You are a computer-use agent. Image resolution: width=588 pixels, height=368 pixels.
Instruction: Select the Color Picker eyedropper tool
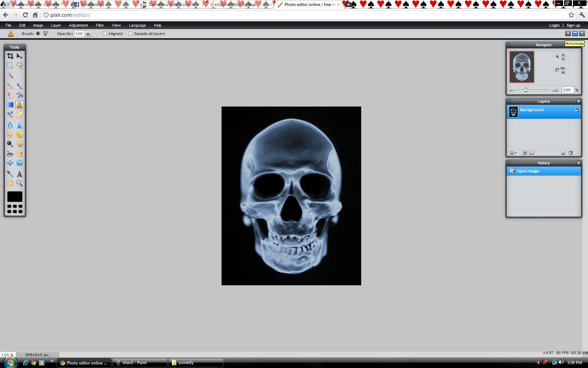(10, 174)
